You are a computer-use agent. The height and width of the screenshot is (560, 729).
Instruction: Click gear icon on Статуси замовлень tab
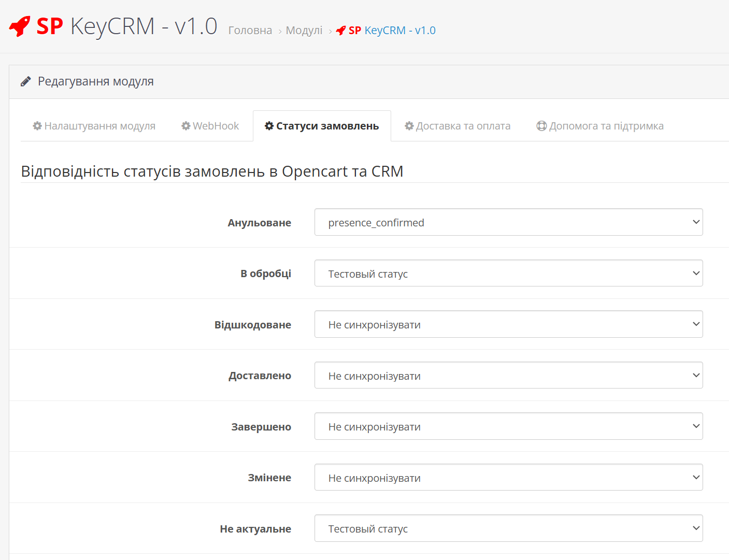269,126
